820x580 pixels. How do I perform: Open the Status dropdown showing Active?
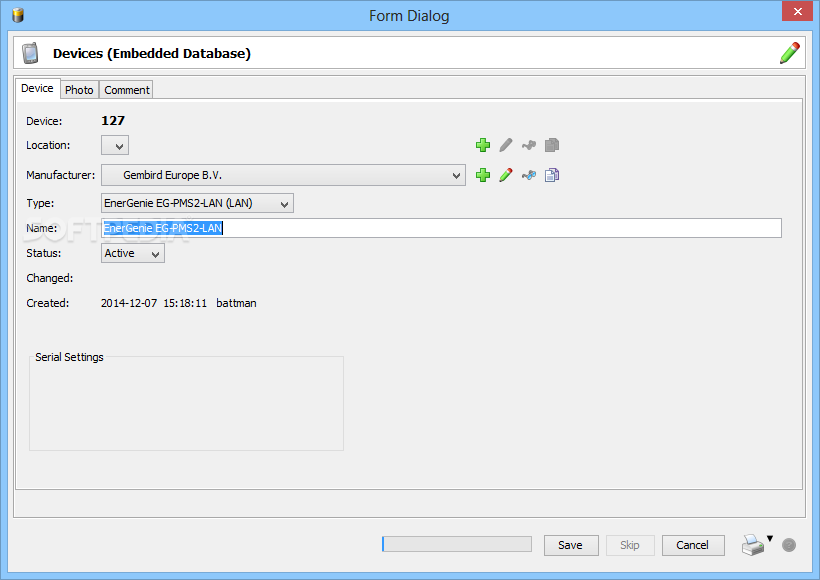(x=133, y=253)
